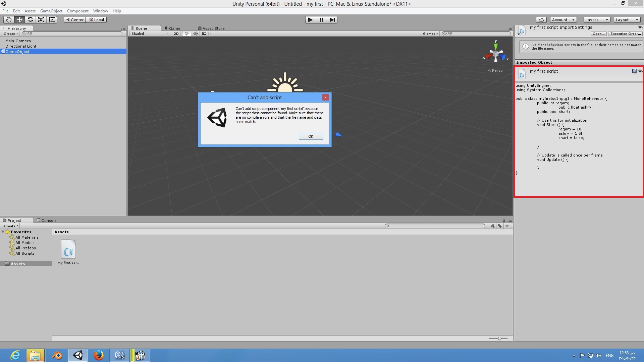Click the Project search field
This screenshot has height=362, width=644.
coord(435,226)
